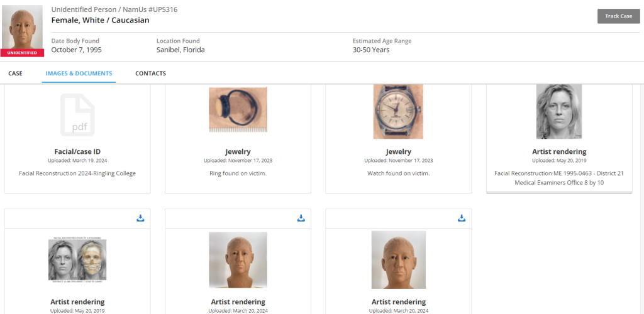Open the wristwatch jewelry image
This screenshot has width=644, height=314.
[398, 111]
